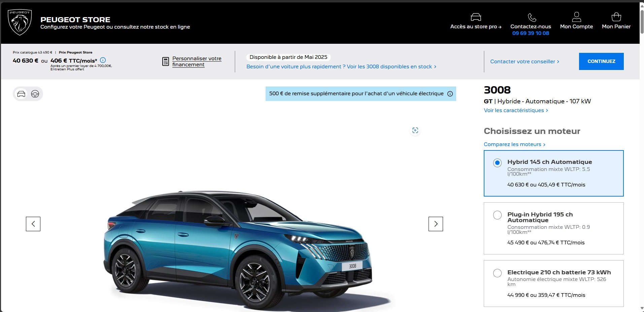The image size is (644, 312).
Task: Click the Mon Compte label
Action: point(576,27)
